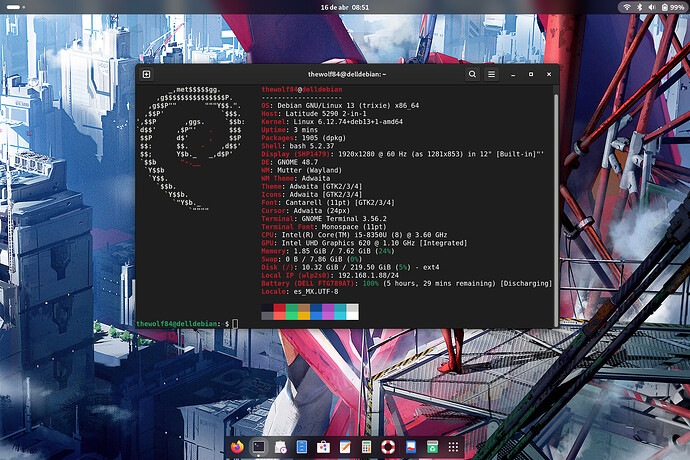
Task: Click the Packages 1905 (dpkg) line
Action: pos(304,138)
